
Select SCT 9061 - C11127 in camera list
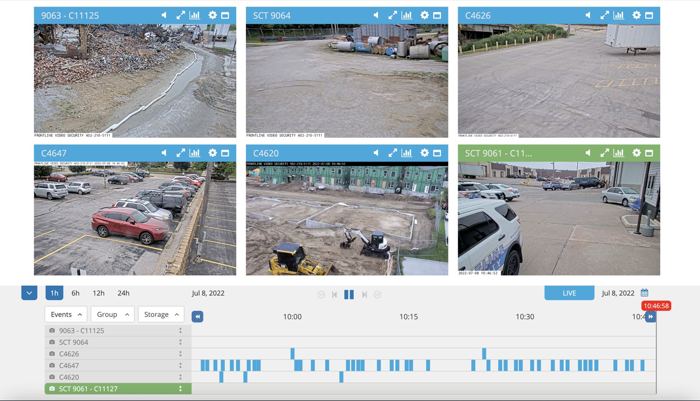pyautogui.click(x=118, y=388)
